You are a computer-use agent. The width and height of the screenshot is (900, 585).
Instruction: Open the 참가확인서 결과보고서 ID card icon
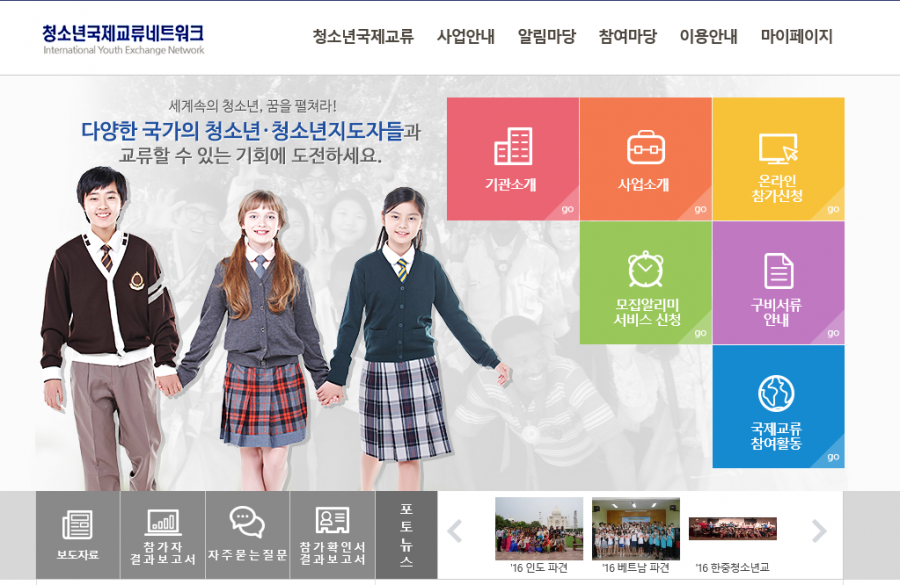coord(332,521)
